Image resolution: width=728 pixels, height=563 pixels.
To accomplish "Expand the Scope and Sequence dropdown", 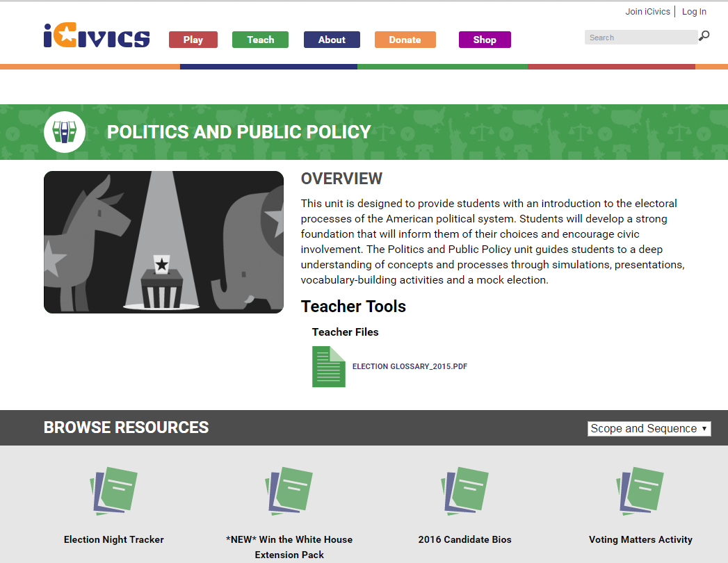I will (x=649, y=428).
